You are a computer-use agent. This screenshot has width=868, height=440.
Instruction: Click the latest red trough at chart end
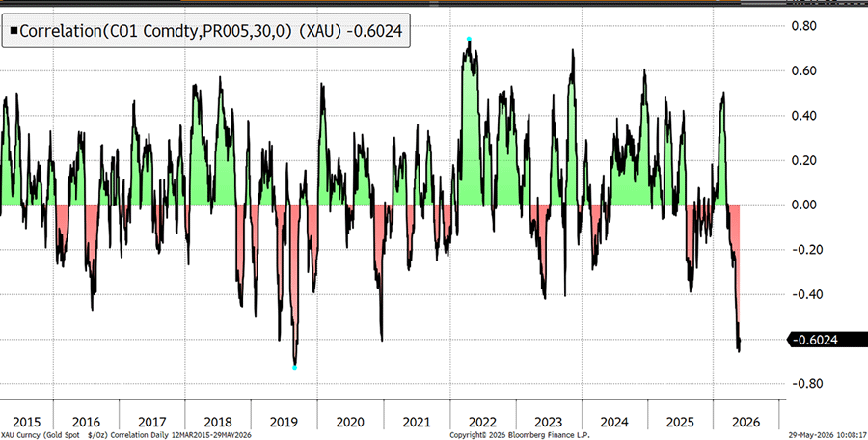click(x=739, y=349)
